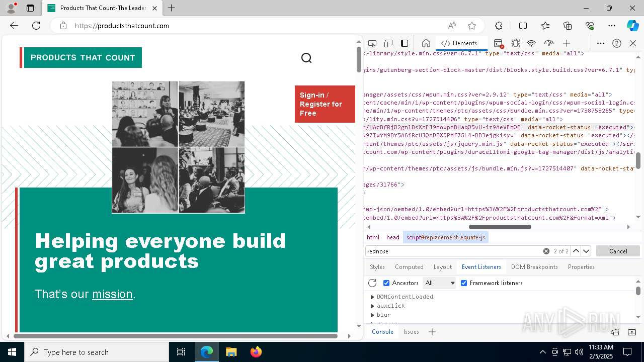Viewport: 644px width, 362px height.
Task: Open browser Extensions puzzle icon
Action: [x=499, y=26]
